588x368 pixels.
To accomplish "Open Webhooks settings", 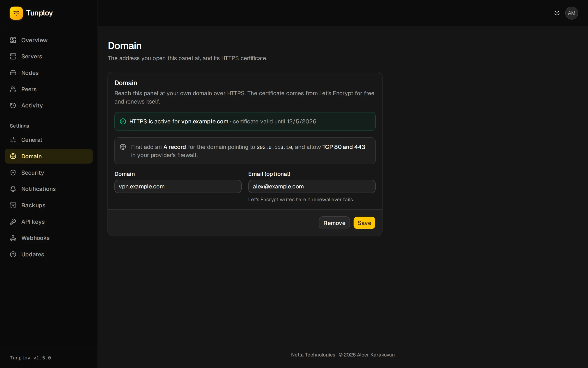I will tap(49, 238).
